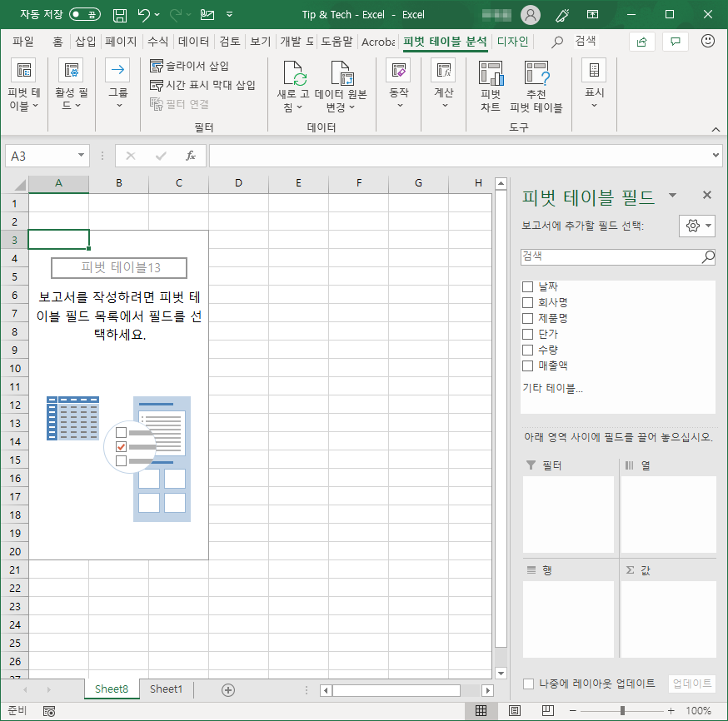Toggle AutoSave (자동 저장) switch
728x721 pixels.
(84, 15)
